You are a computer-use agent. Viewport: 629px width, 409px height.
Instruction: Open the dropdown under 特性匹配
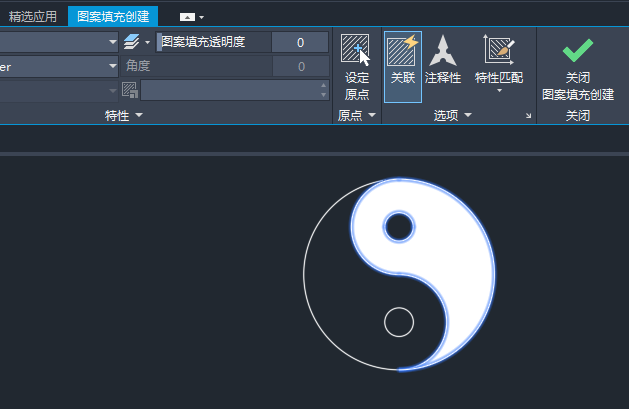(x=499, y=91)
